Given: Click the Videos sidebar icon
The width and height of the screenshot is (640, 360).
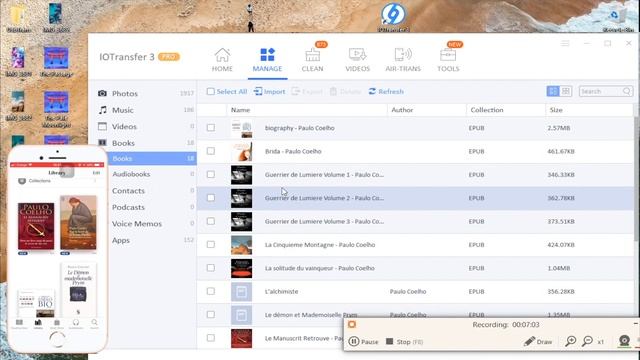Looking at the screenshot, I should coord(102,127).
